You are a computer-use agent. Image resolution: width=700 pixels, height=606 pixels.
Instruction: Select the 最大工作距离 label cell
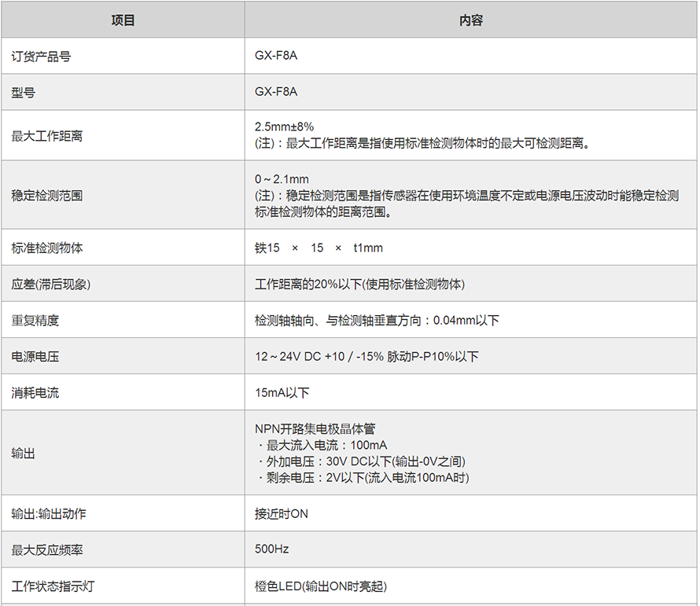46,136
